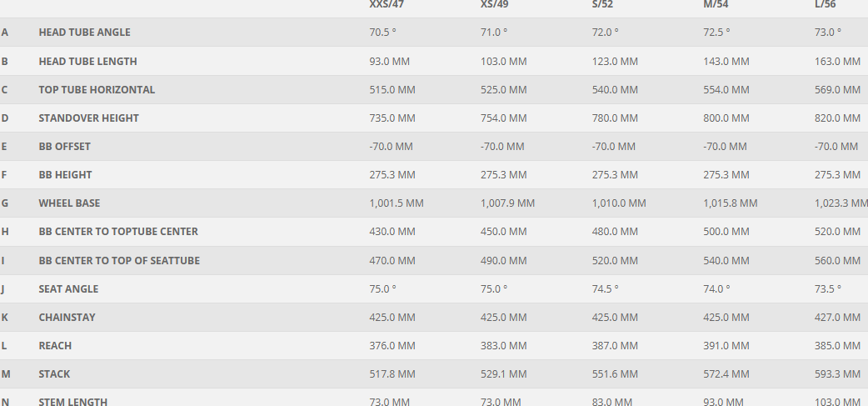Click the TOP TUBE HORIZONTAL label
This screenshot has height=406, width=868.
[97, 90]
